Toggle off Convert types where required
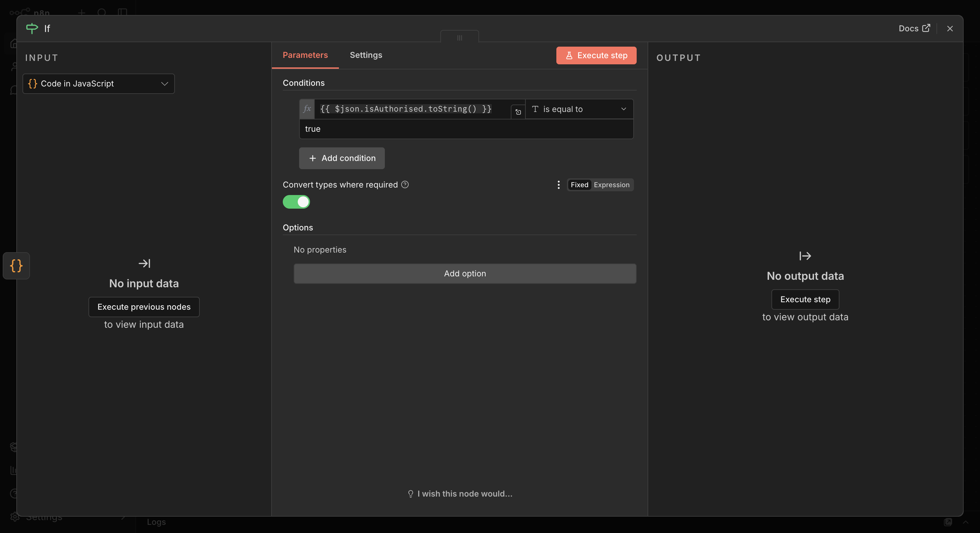Screen dimensions: 980x533 (296, 202)
